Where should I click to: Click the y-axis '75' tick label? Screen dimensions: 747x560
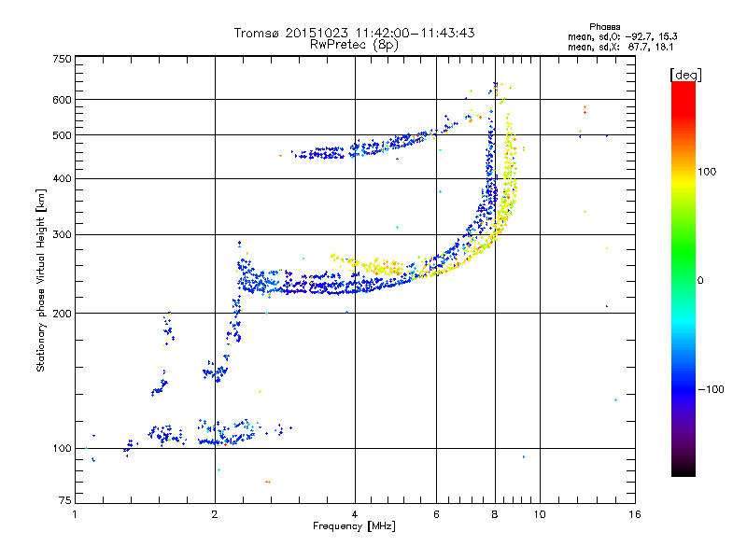click(65, 500)
